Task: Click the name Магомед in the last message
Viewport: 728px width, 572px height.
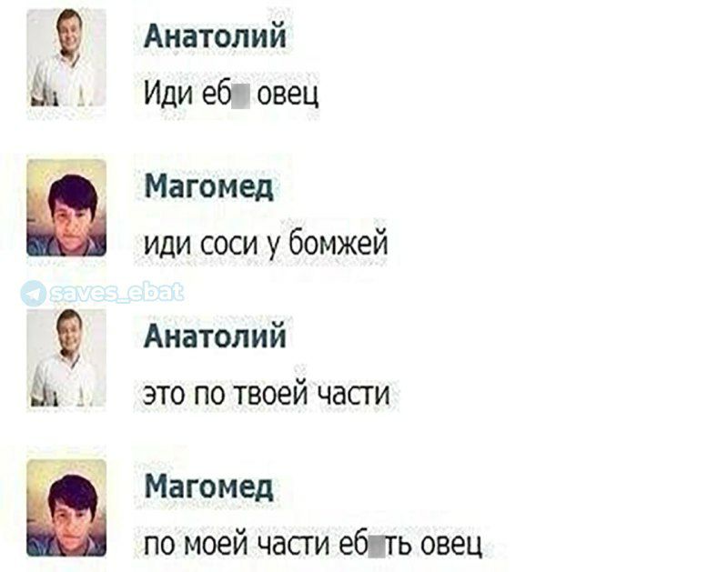Action: 209,487
